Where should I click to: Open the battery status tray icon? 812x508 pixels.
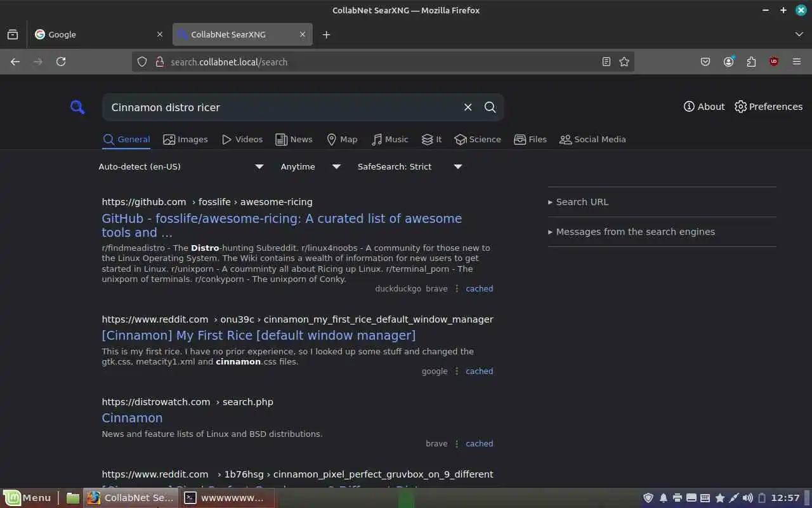click(x=763, y=498)
